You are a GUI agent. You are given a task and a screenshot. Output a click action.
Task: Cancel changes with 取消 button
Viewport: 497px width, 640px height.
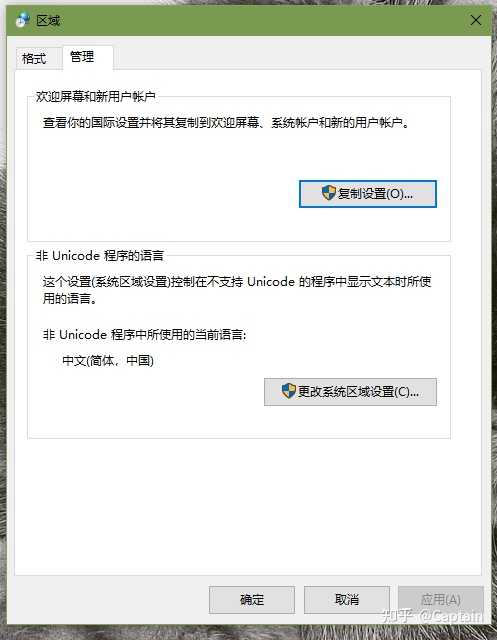click(x=347, y=600)
